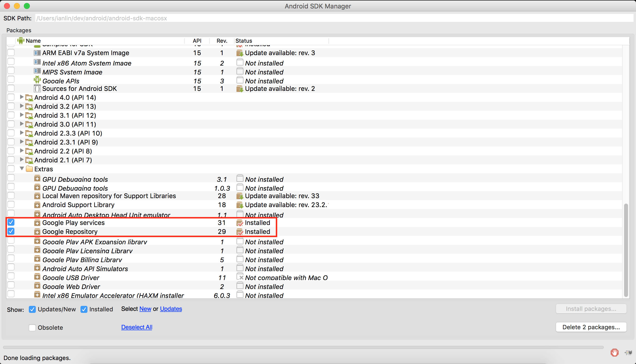Screen dimensions: 636x364
Task: Collapse the Extras group
Action: (22, 169)
